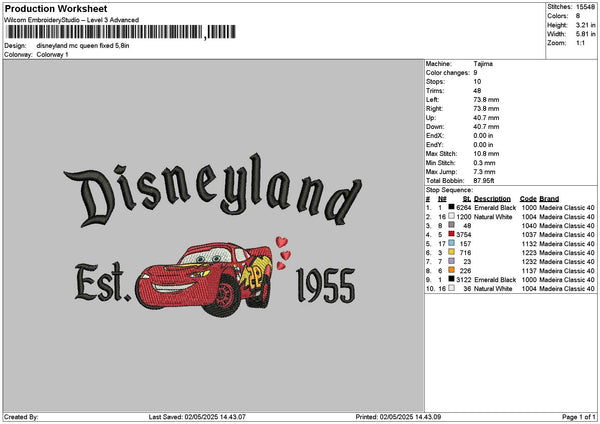Click stitch count 6264 in stop row 1

point(464,208)
